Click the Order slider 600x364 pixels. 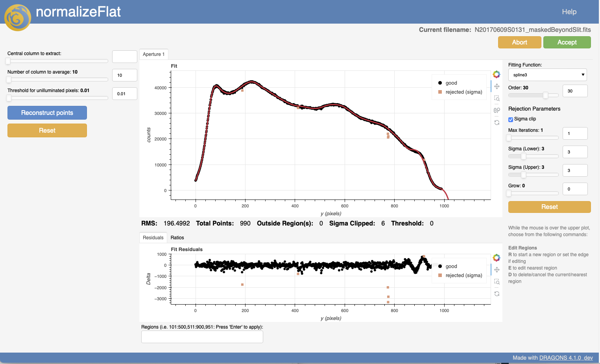[534, 95]
